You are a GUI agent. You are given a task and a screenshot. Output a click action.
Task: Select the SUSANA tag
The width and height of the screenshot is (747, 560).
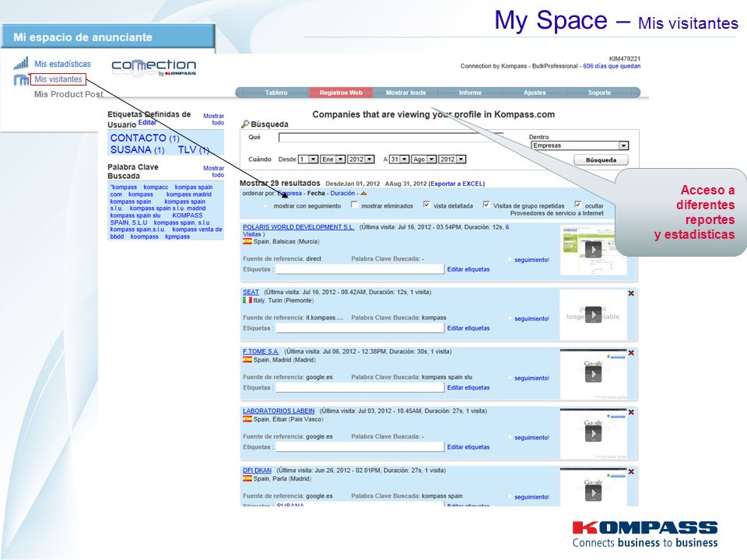point(137,150)
